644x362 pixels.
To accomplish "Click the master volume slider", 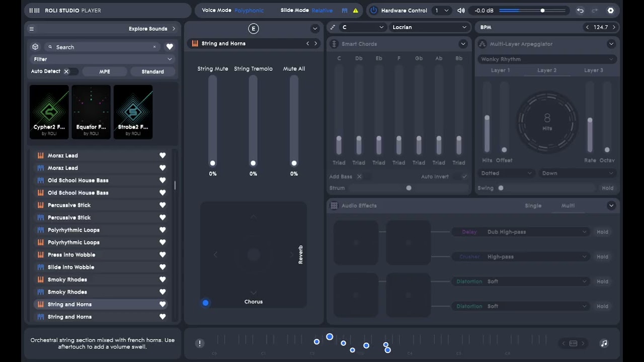I will tap(532, 11).
